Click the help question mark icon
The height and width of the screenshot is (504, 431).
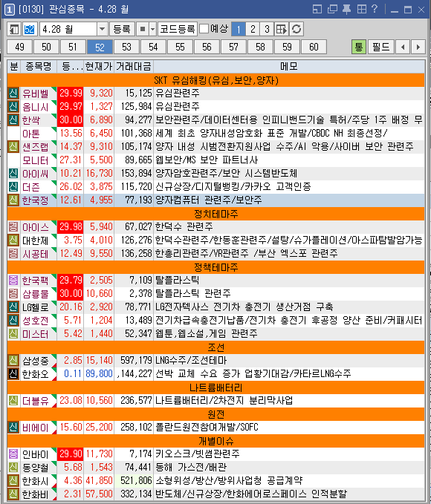[x=375, y=9]
